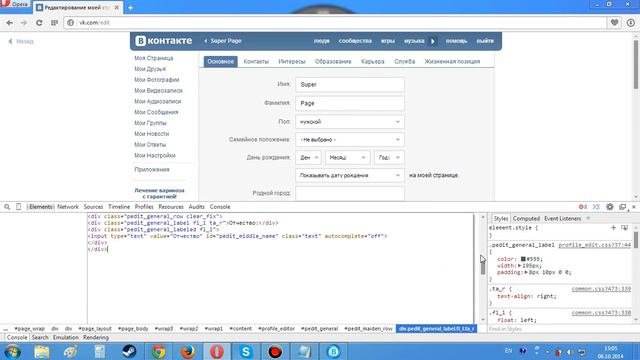
Task: Click the site info icon in address bar
Action: 70,22
